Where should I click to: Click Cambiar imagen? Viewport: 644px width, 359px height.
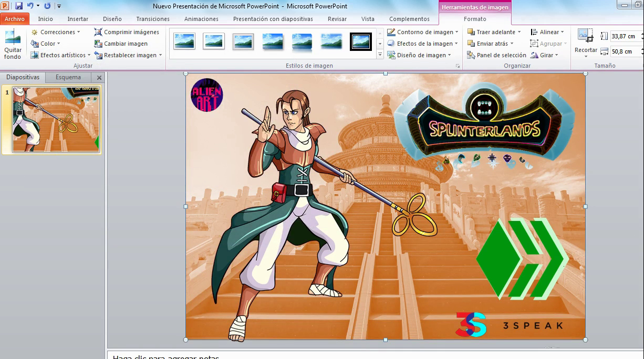[121, 44]
